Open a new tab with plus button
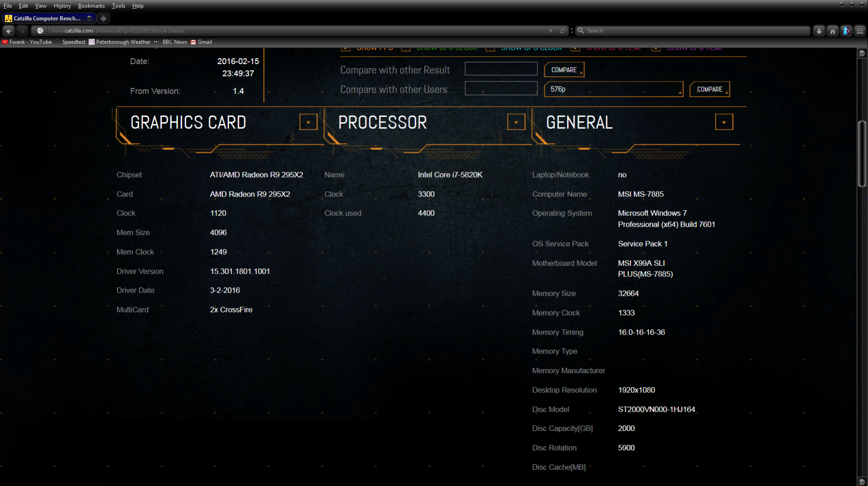 click(x=104, y=19)
